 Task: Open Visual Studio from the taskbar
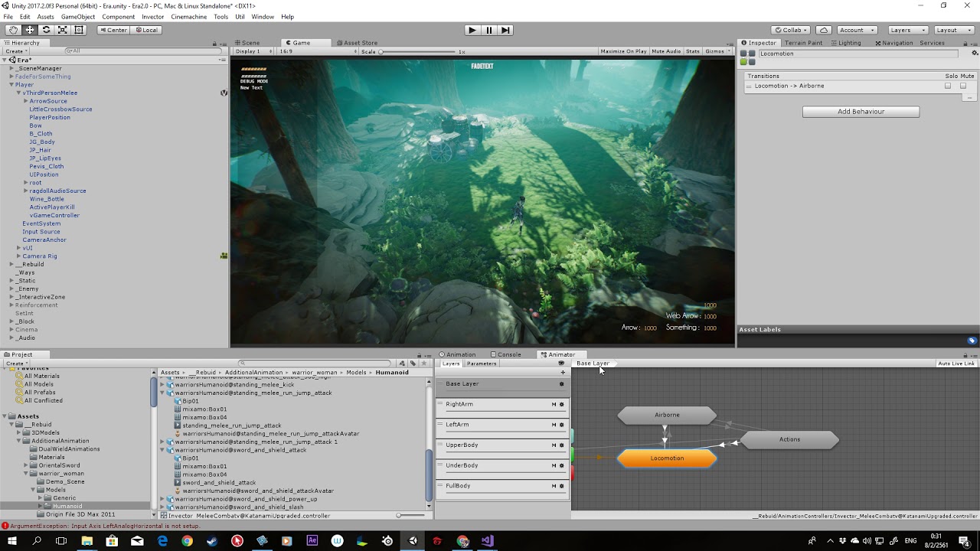(x=488, y=541)
